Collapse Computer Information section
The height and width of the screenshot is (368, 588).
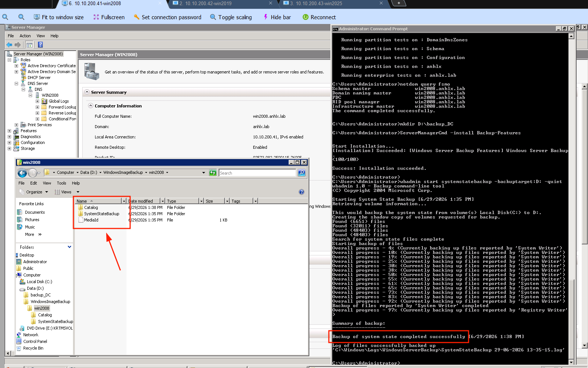pyautogui.click(x=91, y=106)
